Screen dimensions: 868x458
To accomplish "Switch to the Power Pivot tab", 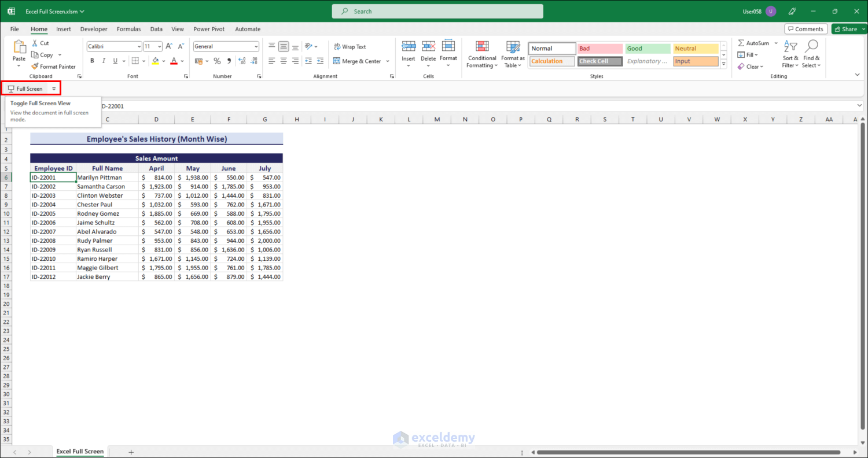I will 209,29.
